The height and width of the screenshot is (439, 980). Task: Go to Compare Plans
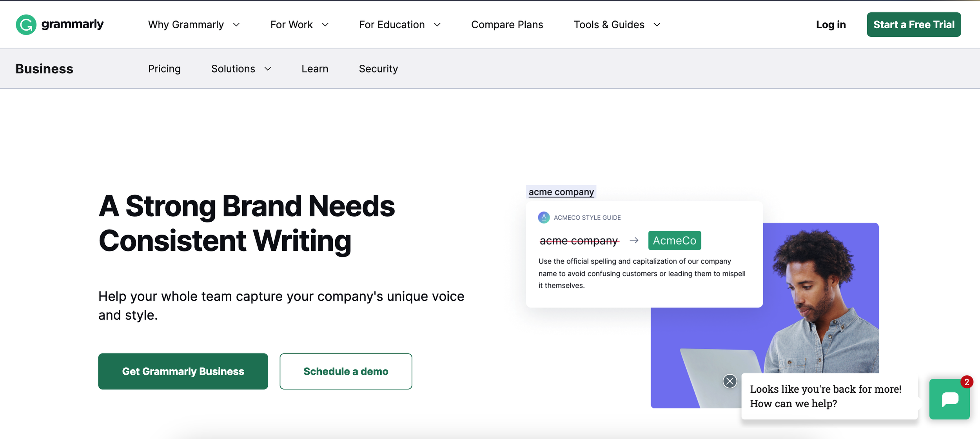pos(507,25)
